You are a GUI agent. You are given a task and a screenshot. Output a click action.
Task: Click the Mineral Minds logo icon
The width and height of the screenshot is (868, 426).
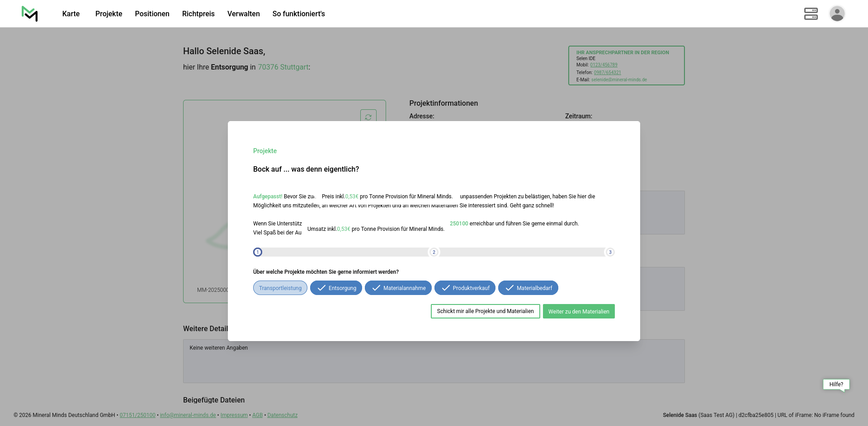30,14
